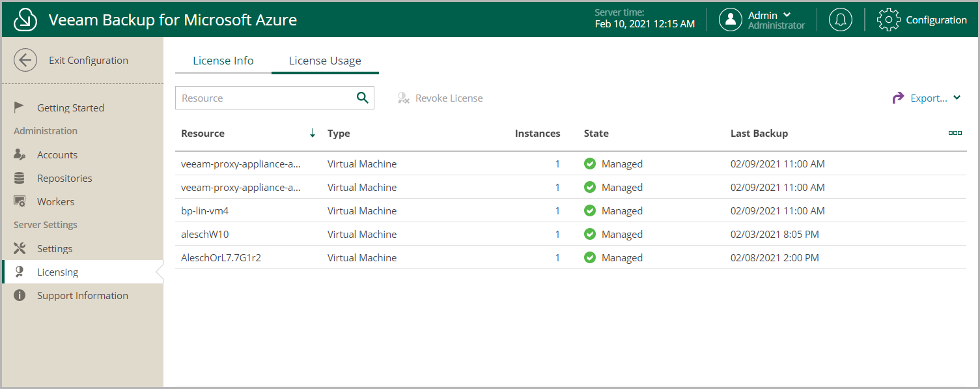Screen dimensions: 980x389
Task: Click the Resource column sort arrow
Action: 313,133
